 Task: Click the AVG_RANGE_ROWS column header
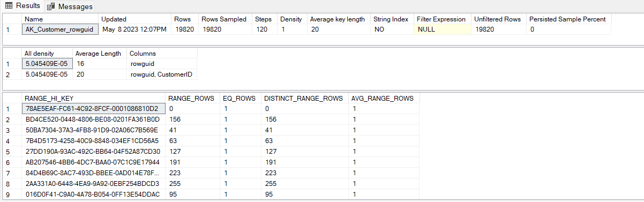coord(384,98)
